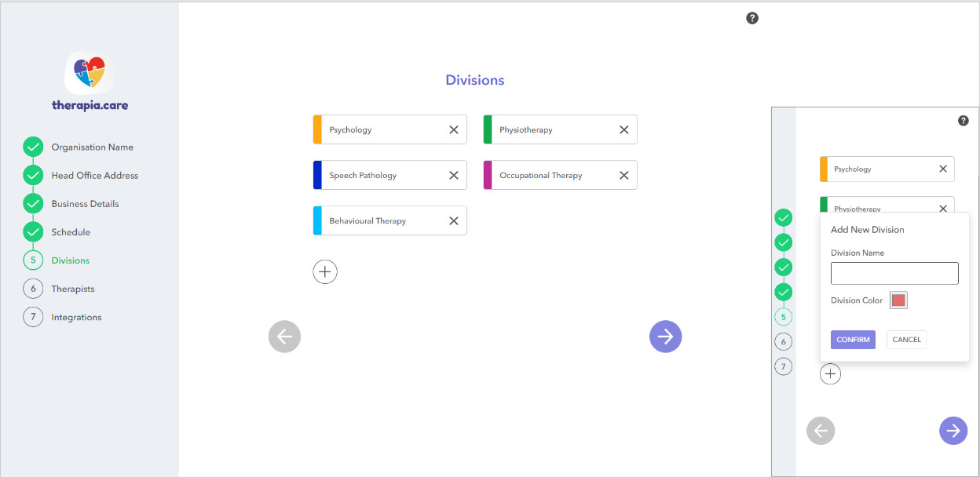The image size is (980, 477).
Task: Open the Division Color swatch
Action: point(898,300)
